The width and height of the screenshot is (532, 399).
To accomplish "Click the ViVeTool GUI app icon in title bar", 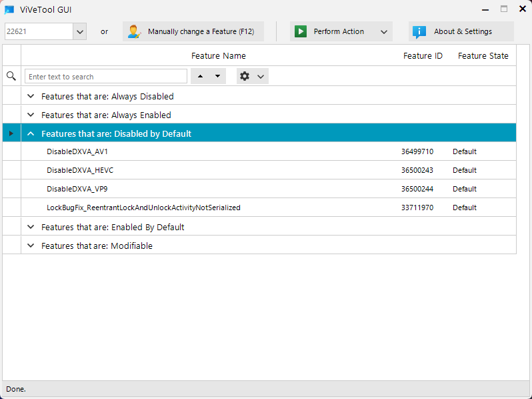I will tap(9, 9).
